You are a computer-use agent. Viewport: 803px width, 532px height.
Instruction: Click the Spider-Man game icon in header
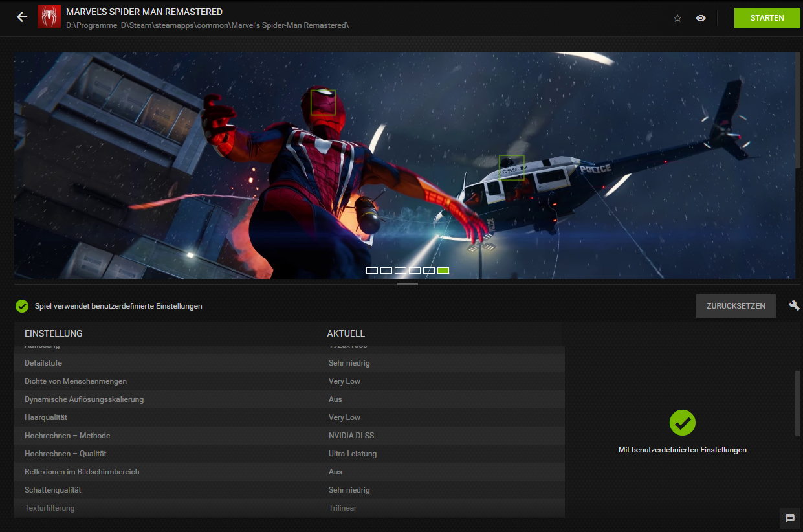pos(49,17)
